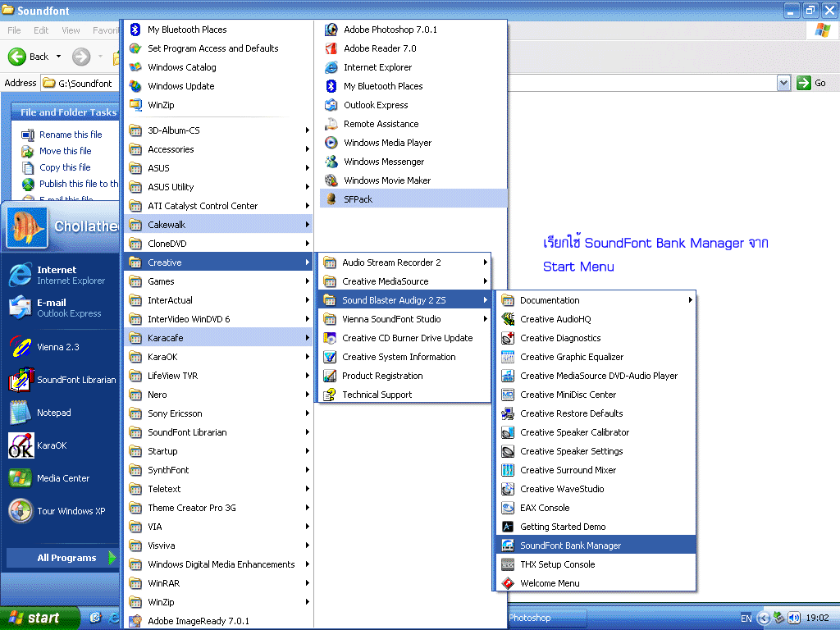Click the Copy this file link
Viewport: 840px width, 630px height.
(x=65, y=167)
